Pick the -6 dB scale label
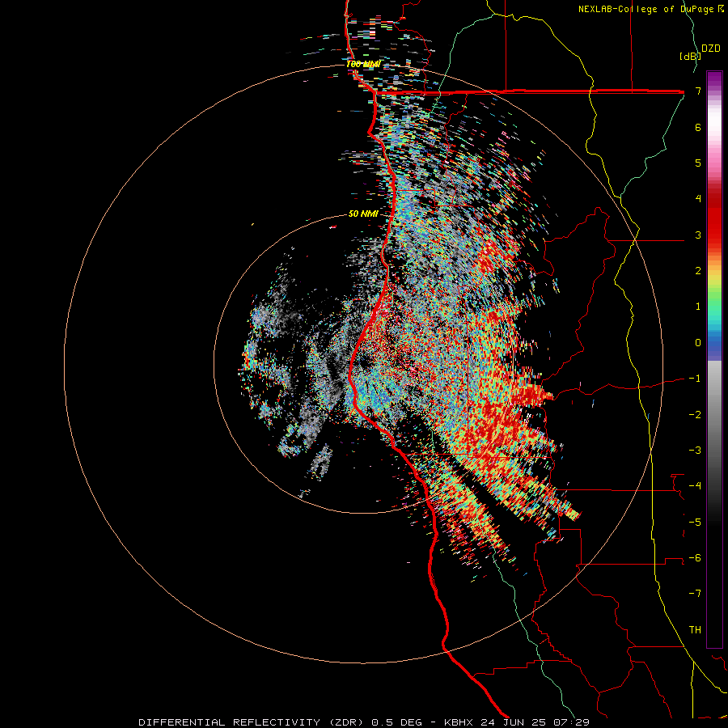The height and width of the screenshot is (728, 728). [695, 558]
